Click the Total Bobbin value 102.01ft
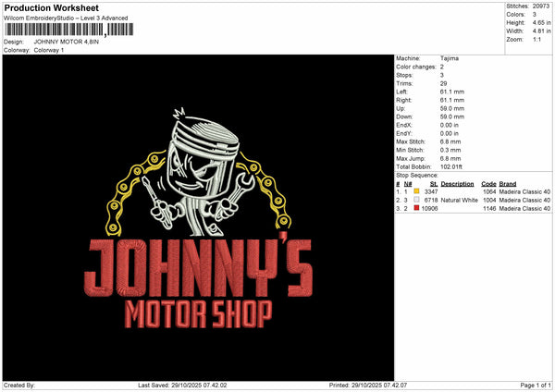Viewport: 555px width, 392px height. click(451, 166)
